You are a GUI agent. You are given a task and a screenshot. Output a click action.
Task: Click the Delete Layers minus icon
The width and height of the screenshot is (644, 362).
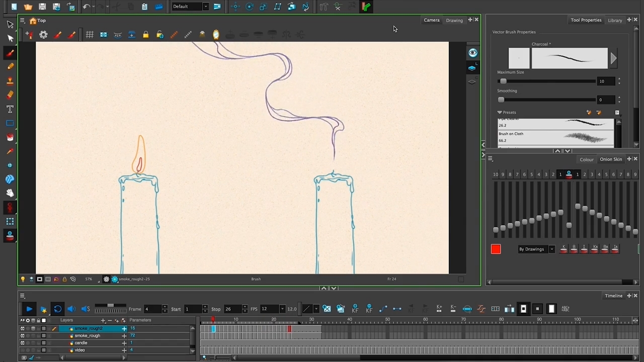[110, 320]
